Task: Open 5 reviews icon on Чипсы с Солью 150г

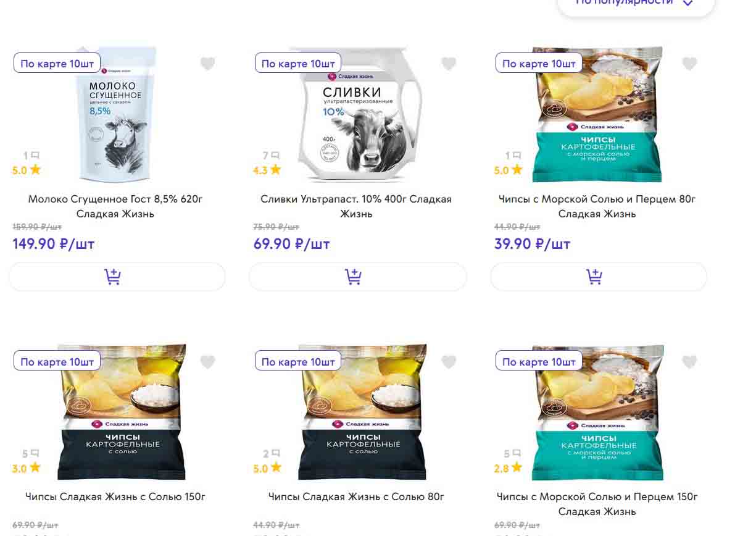Action: [30, 454]
